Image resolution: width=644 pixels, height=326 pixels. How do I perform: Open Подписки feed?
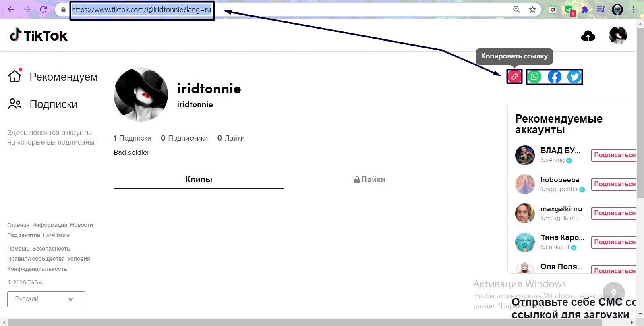(x=43, y=104)
